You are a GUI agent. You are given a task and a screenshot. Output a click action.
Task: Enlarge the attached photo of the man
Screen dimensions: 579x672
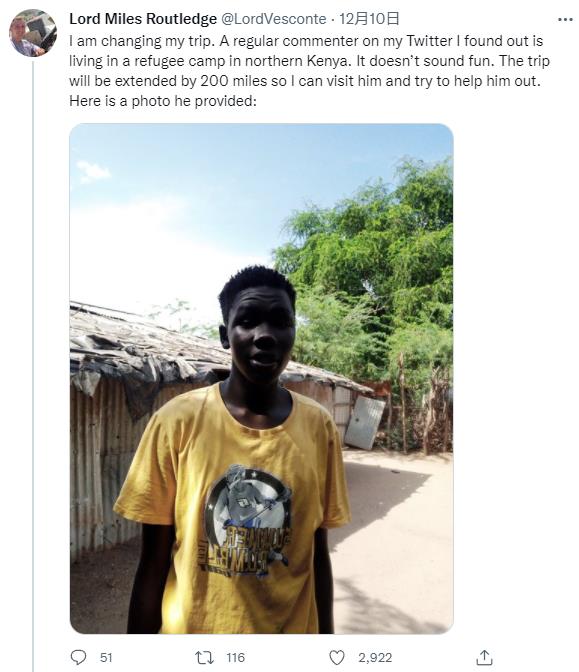pyautogui.click(x=261, y=378)
